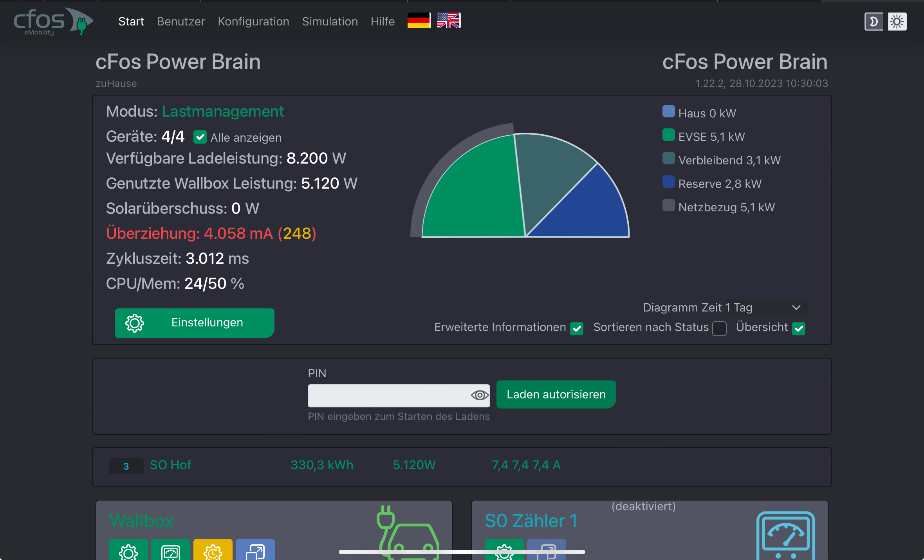Click version text 1.22.2, 28.10.2023
Screen dimensions: 924x560
(762, 83)
